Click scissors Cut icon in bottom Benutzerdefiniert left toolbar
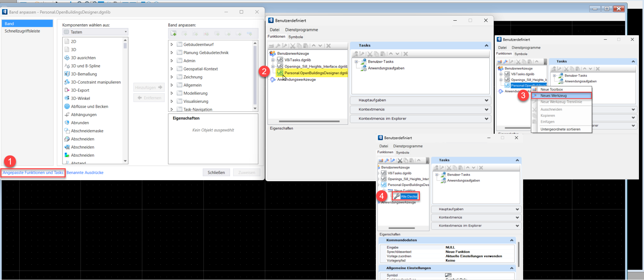 point(400,160)
